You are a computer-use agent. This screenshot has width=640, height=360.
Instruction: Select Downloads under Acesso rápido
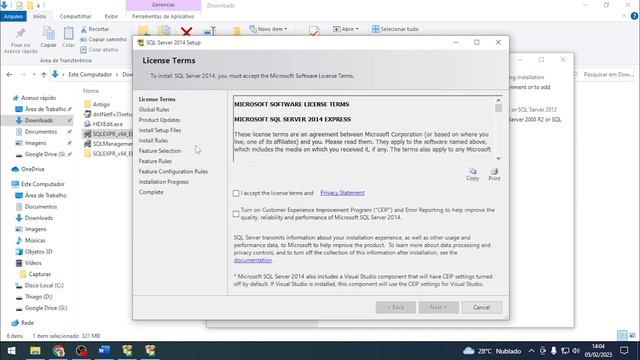click(x=38, y=120)
